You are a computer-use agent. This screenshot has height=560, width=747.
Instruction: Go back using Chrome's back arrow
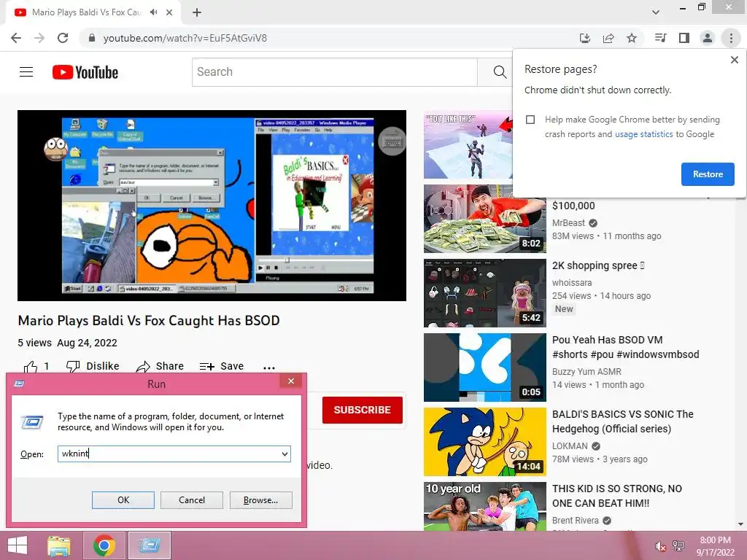click(x=16, y=38)
